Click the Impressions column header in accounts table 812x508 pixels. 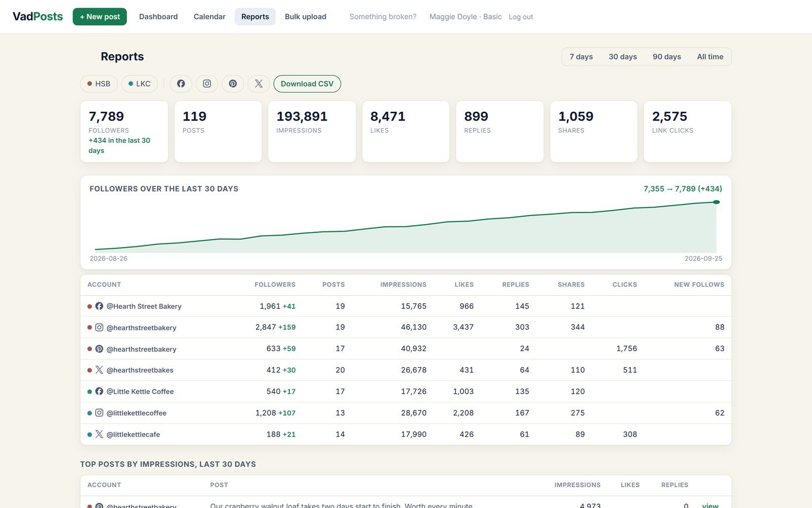(x=403, y=284)
